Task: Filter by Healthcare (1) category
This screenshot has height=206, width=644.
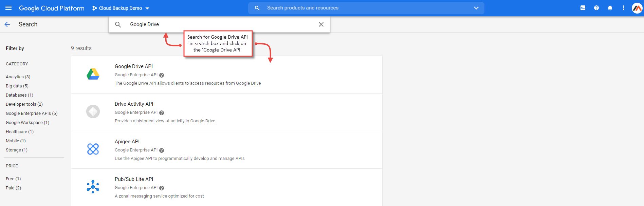Action: [20, 132]
